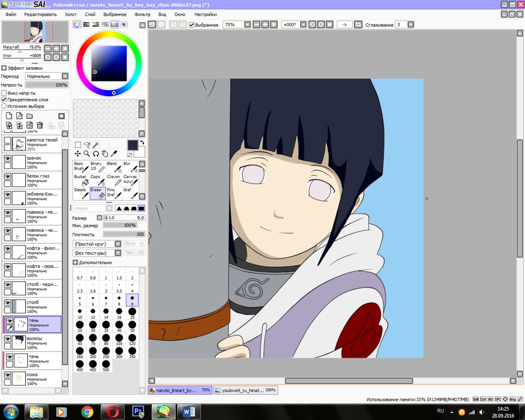Toggle the color wheel panel icon
Screen dimensions: 525x420
(x=77, y=25)
